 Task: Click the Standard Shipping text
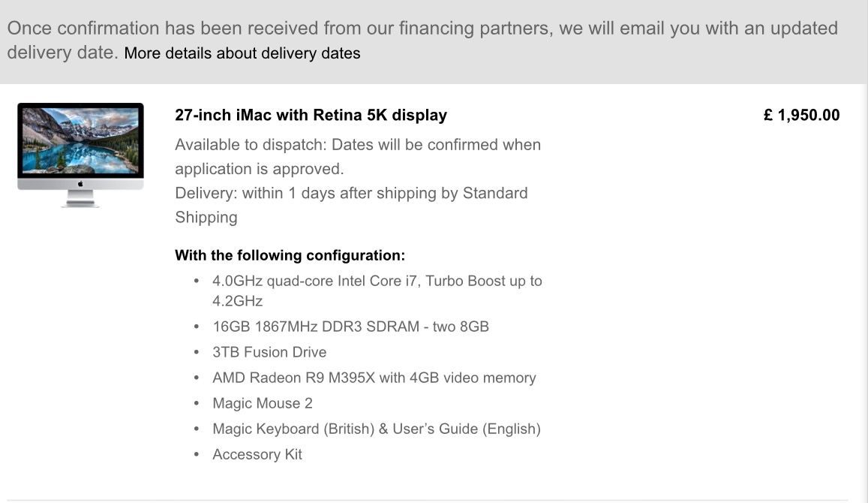coord(206,217)
